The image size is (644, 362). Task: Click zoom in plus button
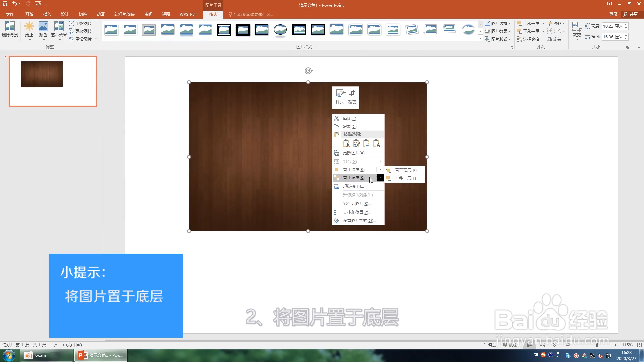click(x=615, y=345)
